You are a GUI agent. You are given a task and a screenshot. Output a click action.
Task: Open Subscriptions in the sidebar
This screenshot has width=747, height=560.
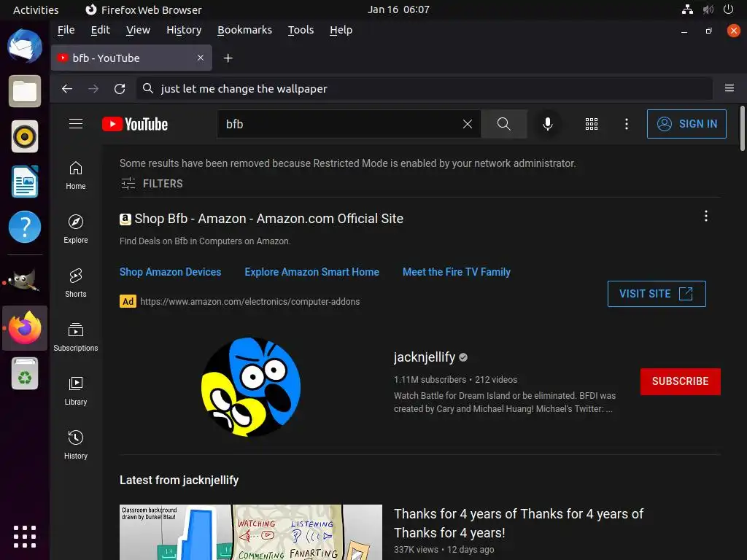click(x=76, y=337)
